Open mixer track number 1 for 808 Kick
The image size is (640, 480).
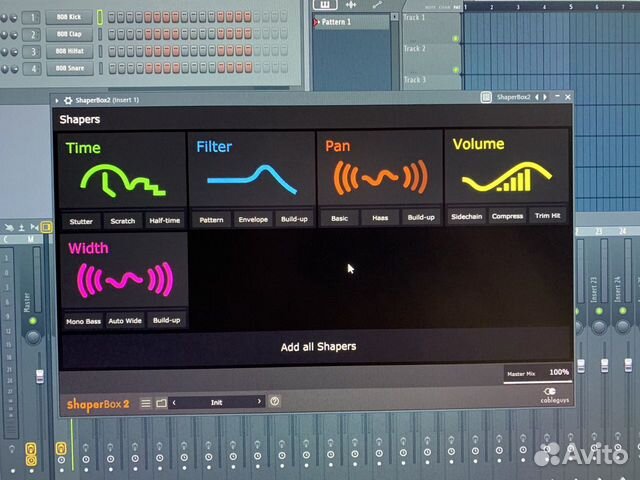click(31, 18)
